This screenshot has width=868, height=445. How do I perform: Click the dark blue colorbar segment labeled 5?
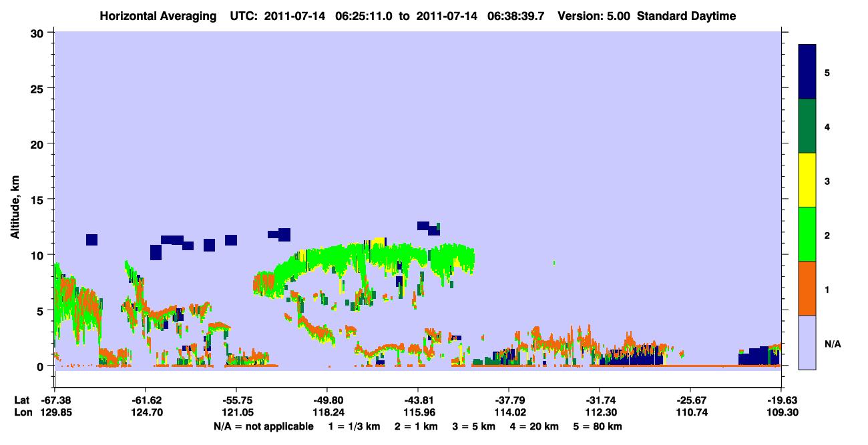pyautogui.click(x=807, y=71)
